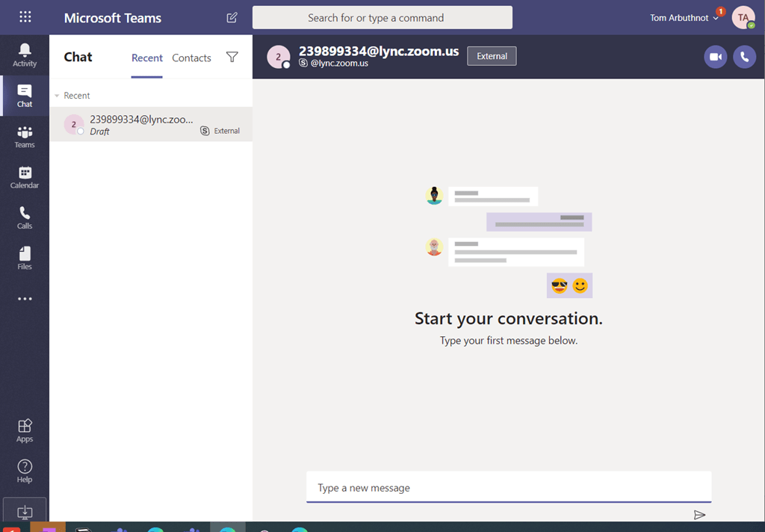Open Help from the sidebar
The width and height of the screenshot is (765, 532).
point(25,471)
